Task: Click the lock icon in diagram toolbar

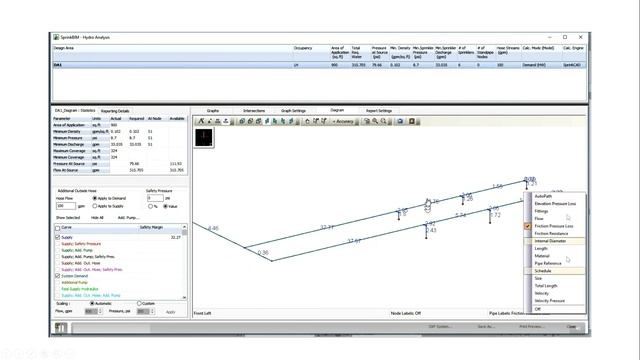Action: click(307, 121)
